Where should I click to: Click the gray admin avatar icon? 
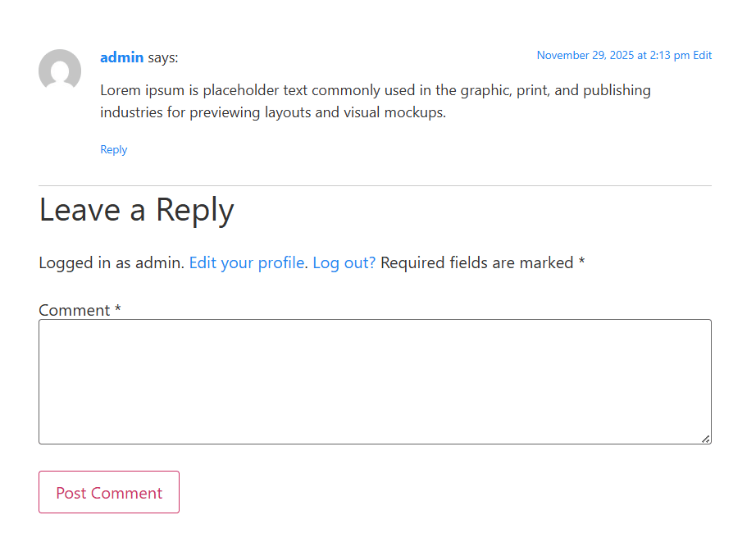point(60,71)
